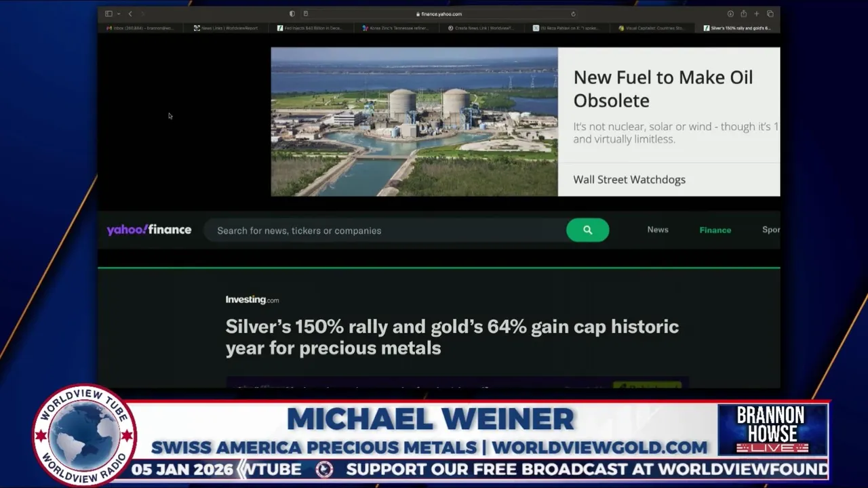Image resolution: width=868 pixels, height=488 pixels.
Task: Go forward with the forward arrow
Action: coord(142,14)
